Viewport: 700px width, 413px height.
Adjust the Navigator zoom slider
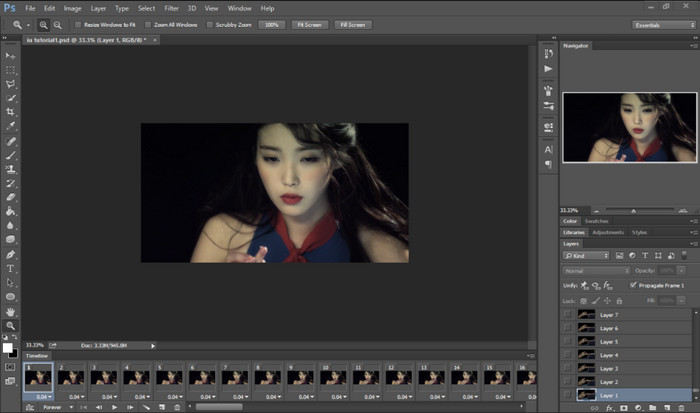[x=635, y=210]
